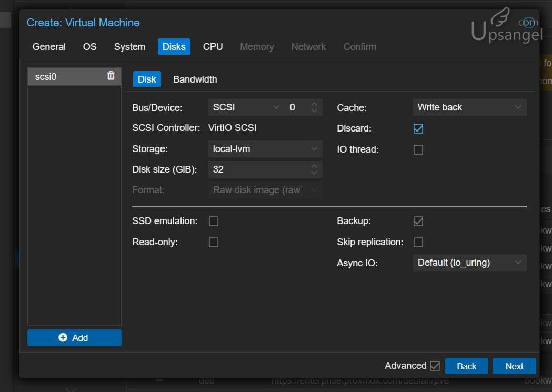552x392 pixels.
Task: Uncheck the Backup option
Action: click(418, 221)
